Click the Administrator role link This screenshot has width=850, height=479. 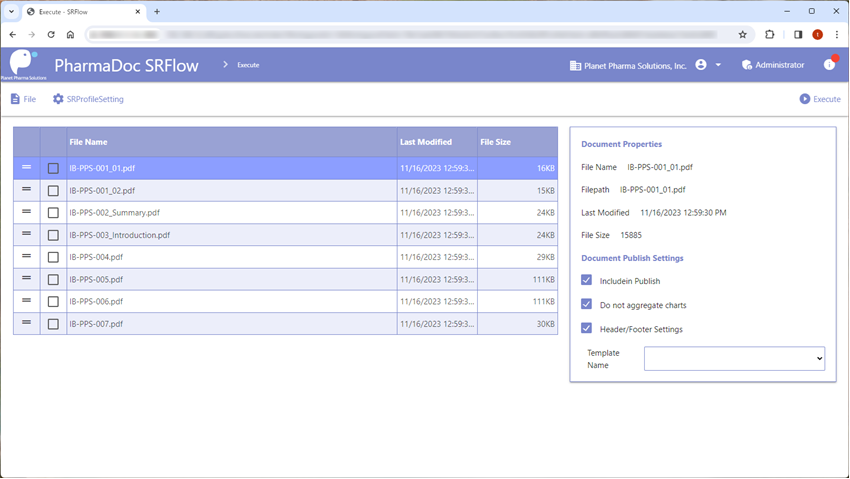[x=773, y=65]
